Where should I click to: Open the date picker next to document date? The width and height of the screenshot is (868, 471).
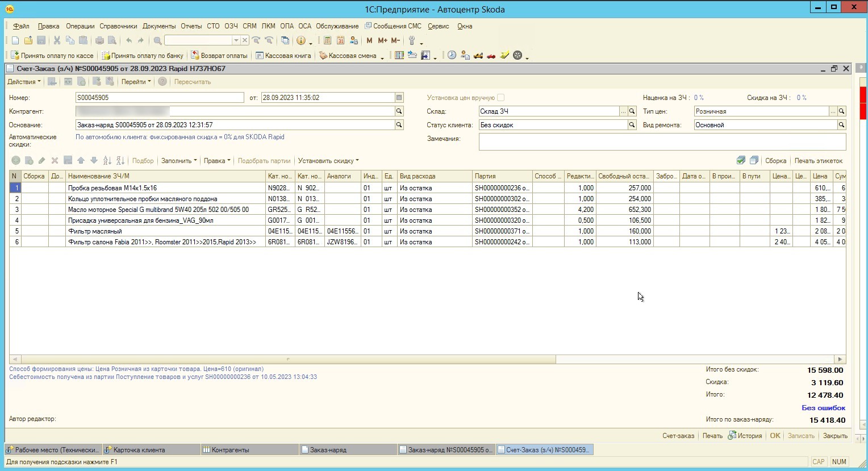(x=399, y=98)
